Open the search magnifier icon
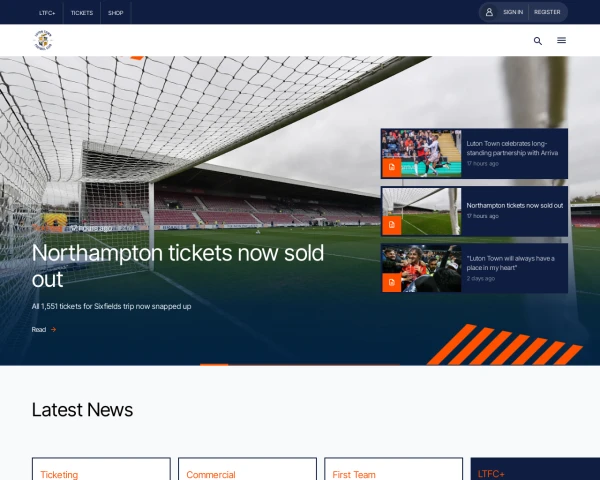Screen dimensions: 600x480 coord(538,41)
